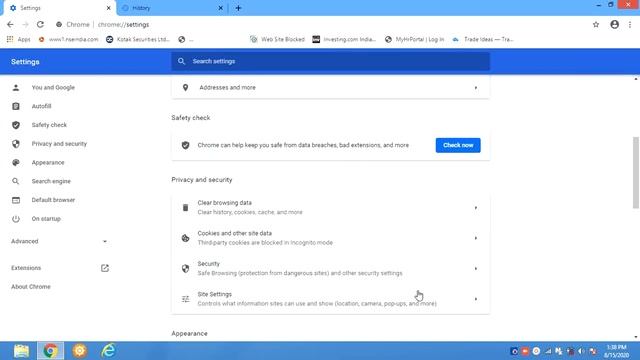Click the Appearance palette icon

pyautogui.click(x=16, y=162)
